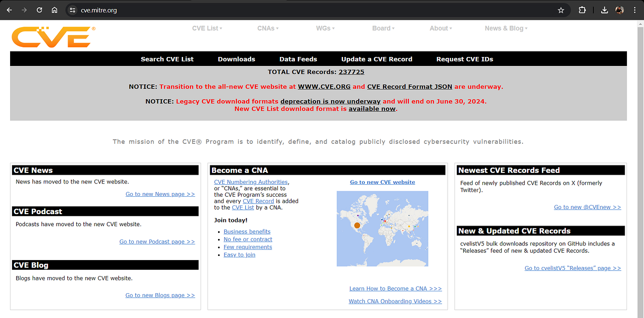Viewport: 644px width, 318px height.
Task: Open the browser home icon
Action: coord(54,10)
